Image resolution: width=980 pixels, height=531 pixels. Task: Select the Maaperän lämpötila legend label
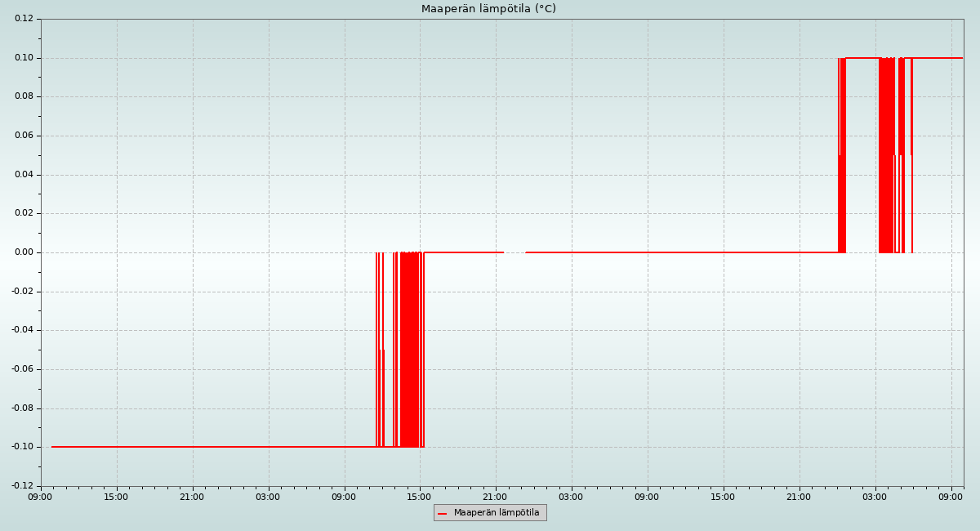[x=497, y=513]
